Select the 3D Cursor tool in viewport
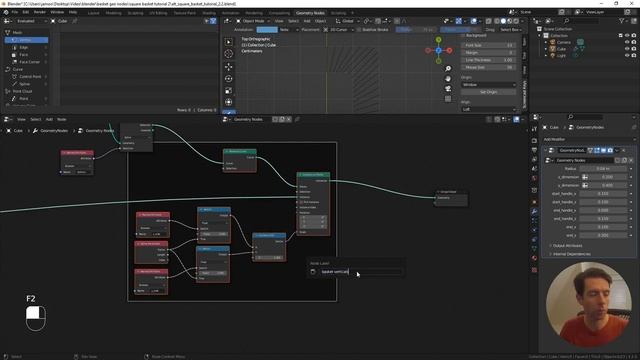 coord(229,54)
